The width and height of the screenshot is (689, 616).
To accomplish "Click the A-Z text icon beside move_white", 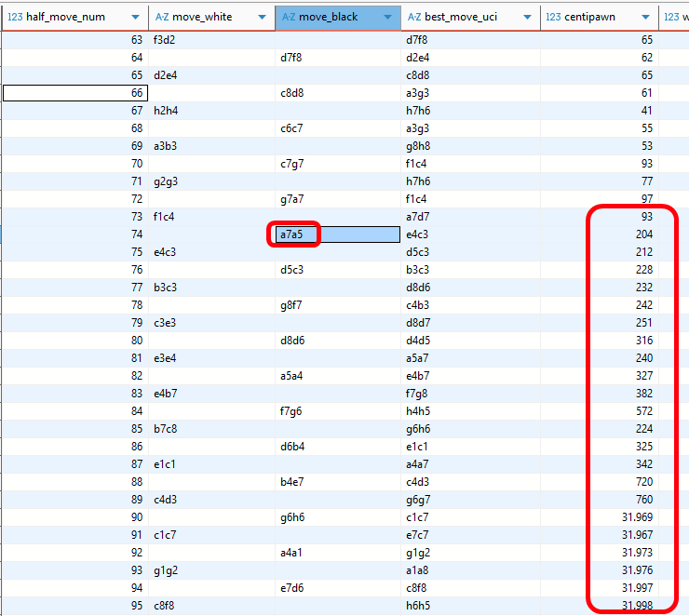I will pos(161,17).
